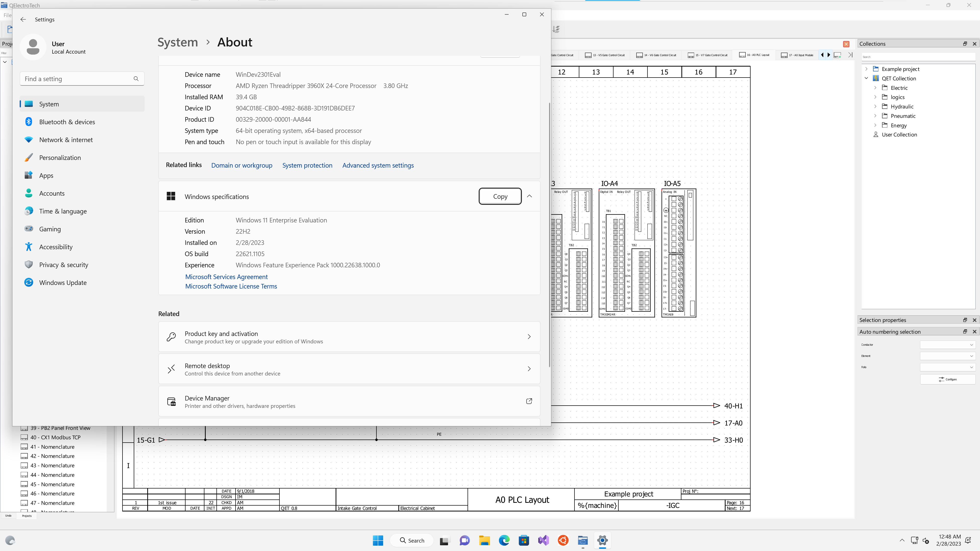
Task: Open Device Manager
Action: tap(349, 401)
